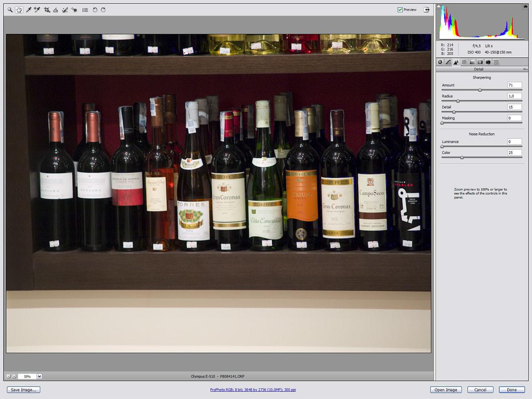Toggle the Preview checkbox
This screenshot has width=532, height=399.
click(x=400, y=10)
